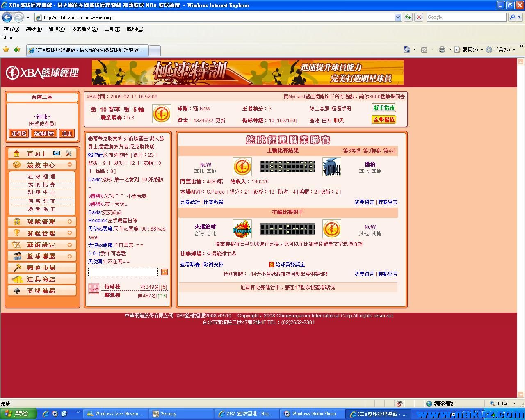
Task: Open the 比賽戰報 link
Action: point(213,202)
